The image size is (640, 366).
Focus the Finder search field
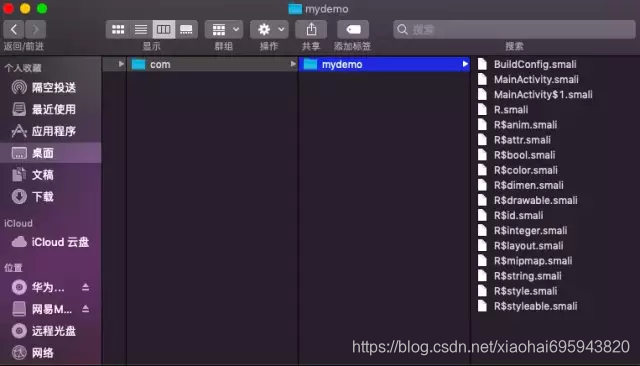click(514, 29)
